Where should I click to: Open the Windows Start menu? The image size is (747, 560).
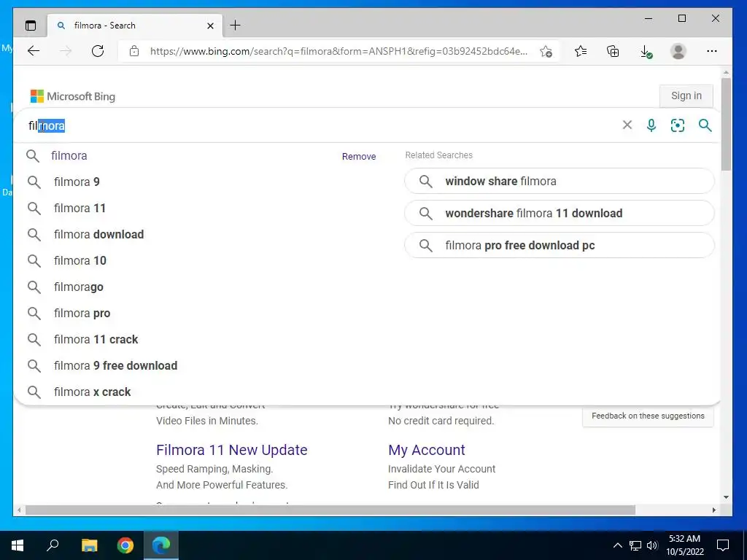click(x=18, y=545)
